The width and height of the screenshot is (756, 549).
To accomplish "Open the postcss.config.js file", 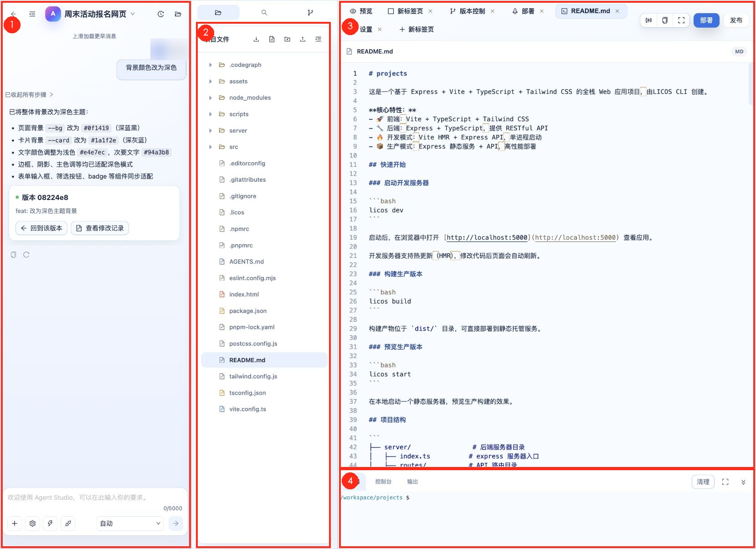I will pos(264,344).
